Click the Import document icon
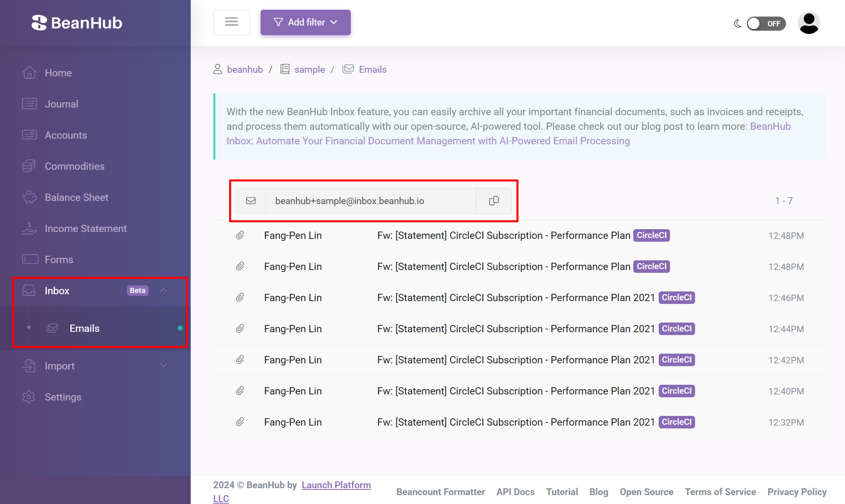The image size is (845, 504). tap(29, 365)
